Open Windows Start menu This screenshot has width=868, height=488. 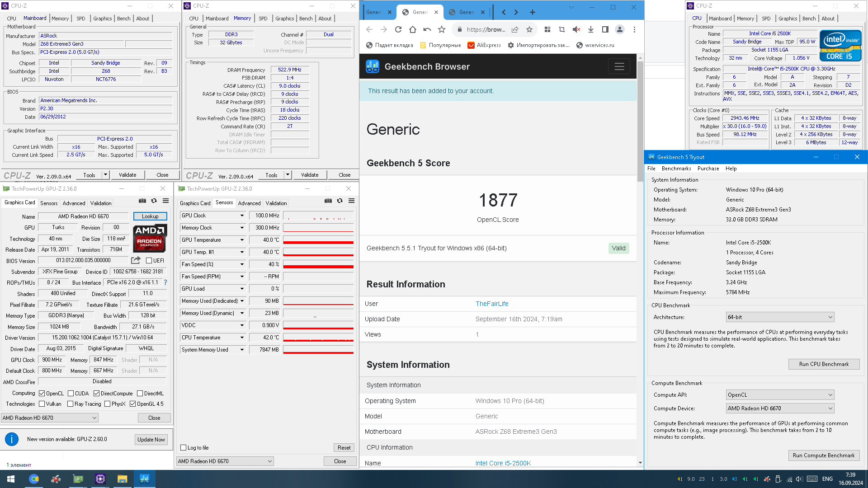pos(11,479)
